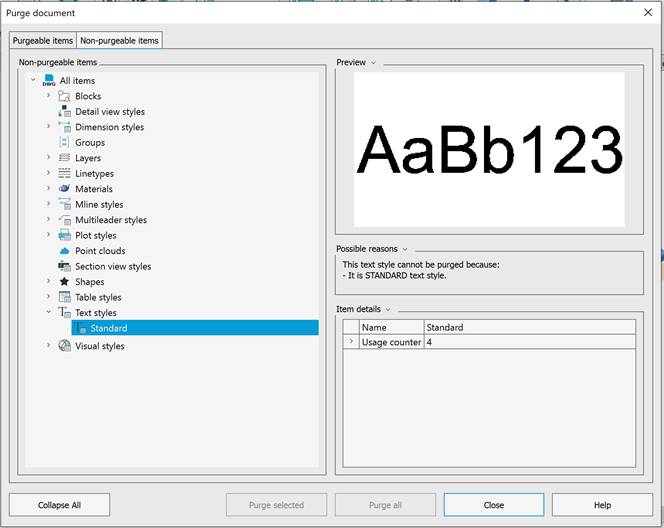
Task: Collapse the Text styles node
Action: point(48,312)
